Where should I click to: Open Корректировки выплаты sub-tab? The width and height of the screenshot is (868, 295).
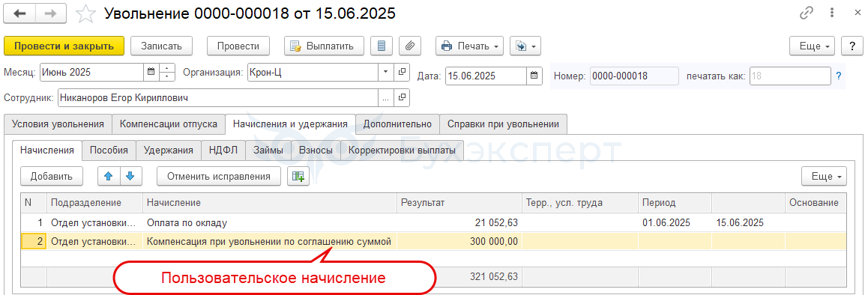click(x=402, y=150)
